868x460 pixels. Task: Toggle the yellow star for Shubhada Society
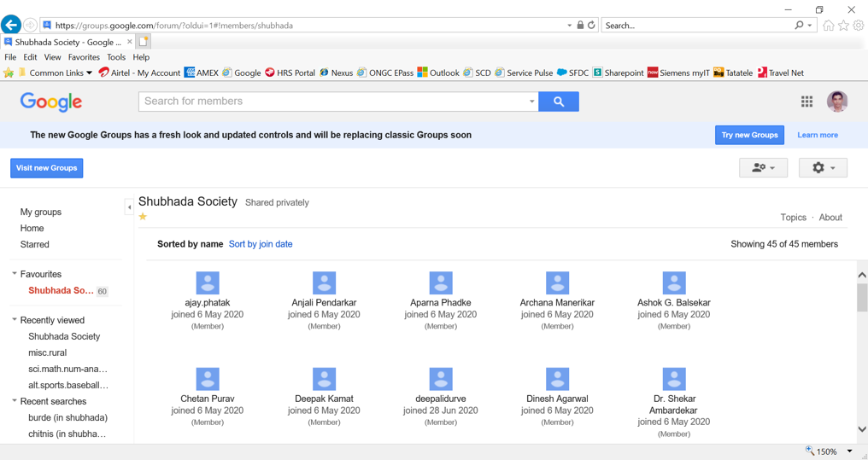[143, 216]
